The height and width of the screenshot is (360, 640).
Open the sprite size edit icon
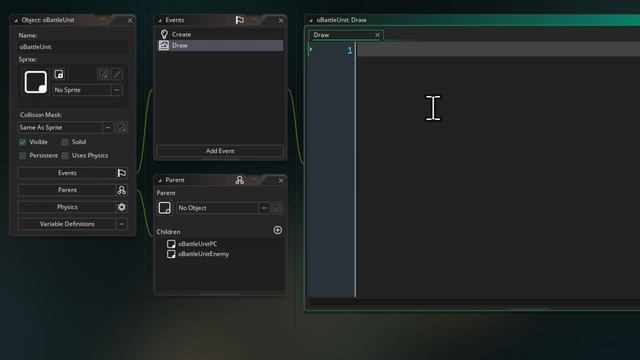pos(103,74)
